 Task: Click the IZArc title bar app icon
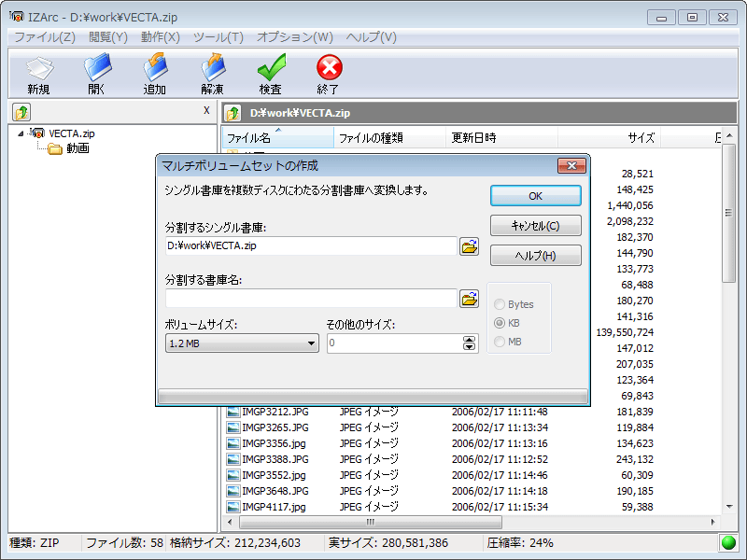tap(17, 17)
